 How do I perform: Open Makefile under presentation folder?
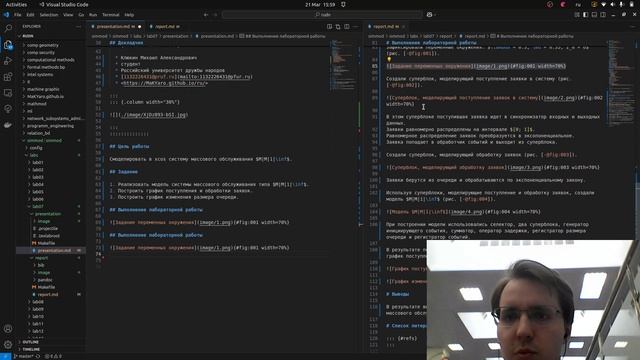[x=46, y=243]
